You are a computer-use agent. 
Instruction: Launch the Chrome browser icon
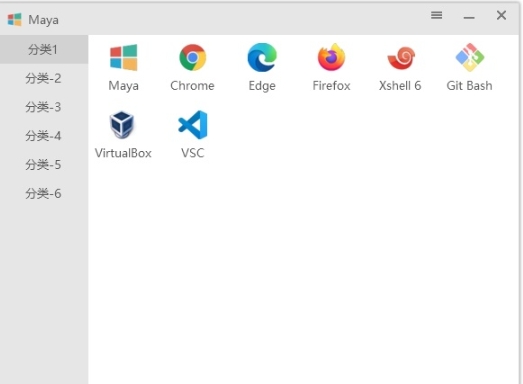tap(192, 57)
